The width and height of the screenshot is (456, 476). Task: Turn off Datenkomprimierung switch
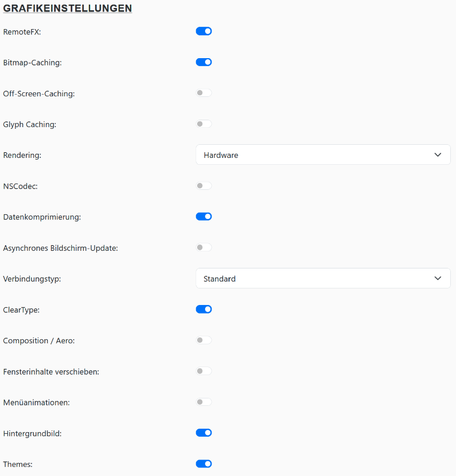(203, 217)
